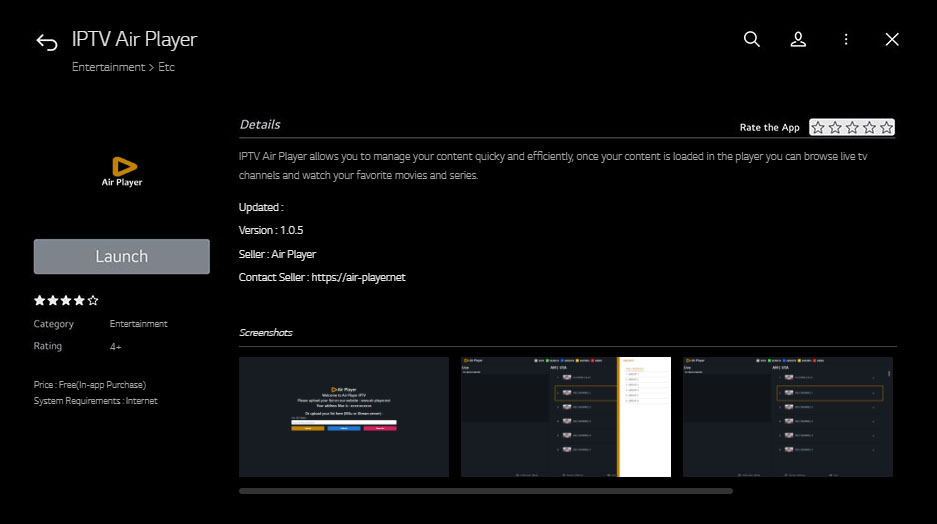The image size is (937, 524).
Task: Go back using the return arrow icon
Action: point(47,42)
